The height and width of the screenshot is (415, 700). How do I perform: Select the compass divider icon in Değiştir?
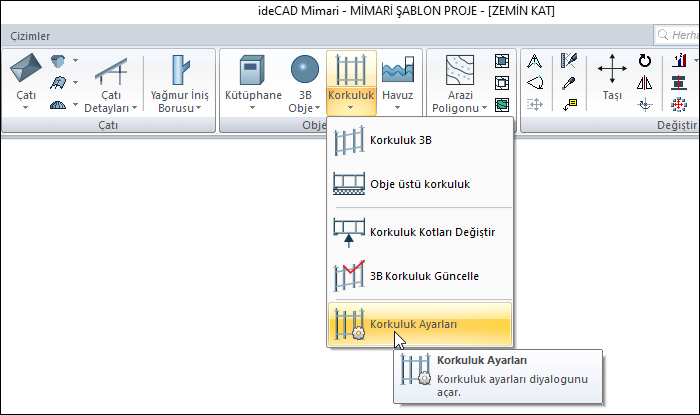(x=534, y=61)
